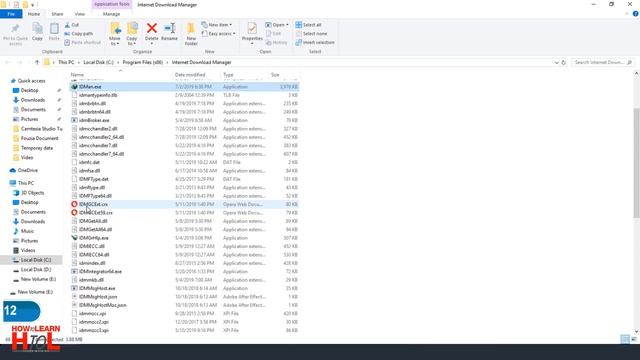
Task: Select the IDMIntegrator64.exe file
Action: pyautogui.click(x=184, y=271)
